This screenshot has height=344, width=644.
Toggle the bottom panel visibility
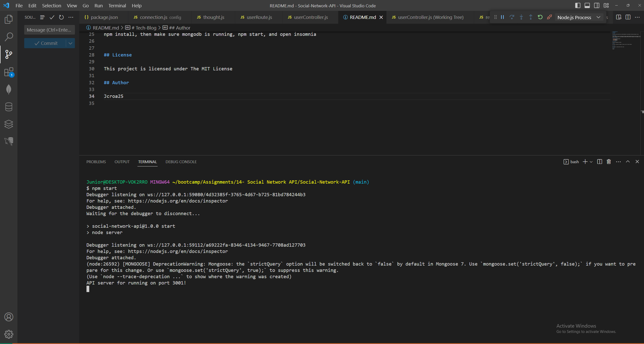587,6
